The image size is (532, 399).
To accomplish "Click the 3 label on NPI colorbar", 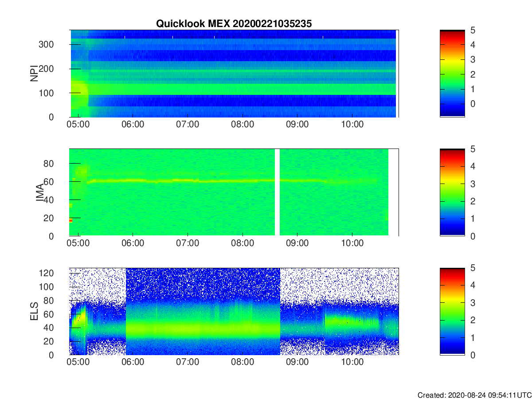I will pos(472,59).
